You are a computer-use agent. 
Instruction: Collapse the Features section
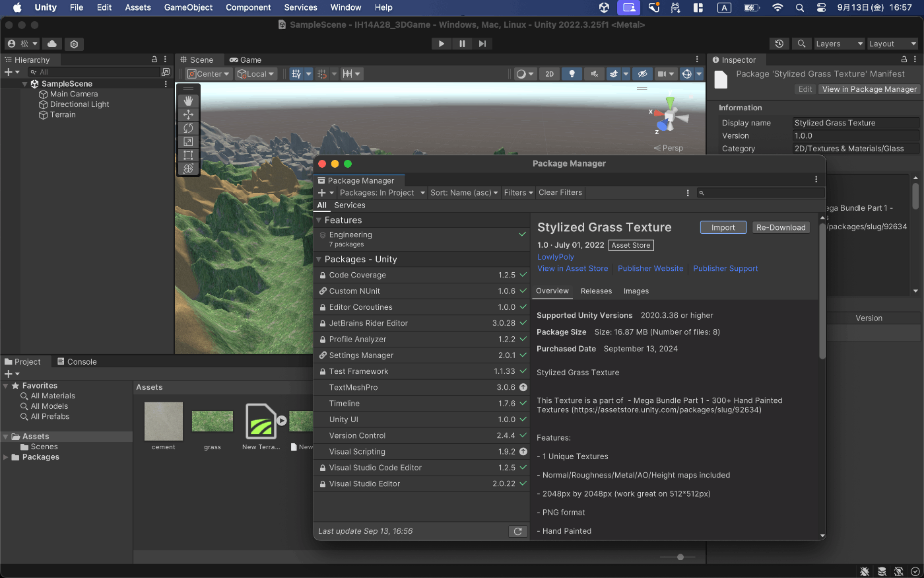[319, 221]
